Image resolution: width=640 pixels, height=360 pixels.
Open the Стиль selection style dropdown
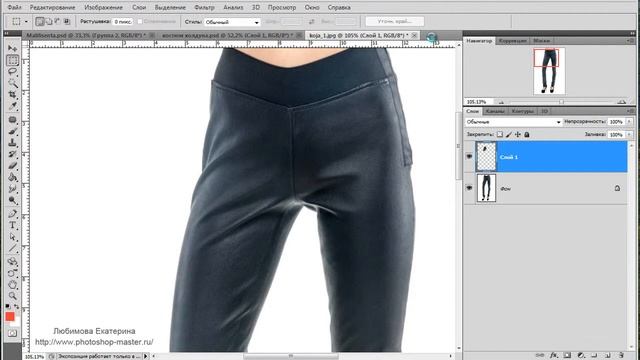point(232,22)
